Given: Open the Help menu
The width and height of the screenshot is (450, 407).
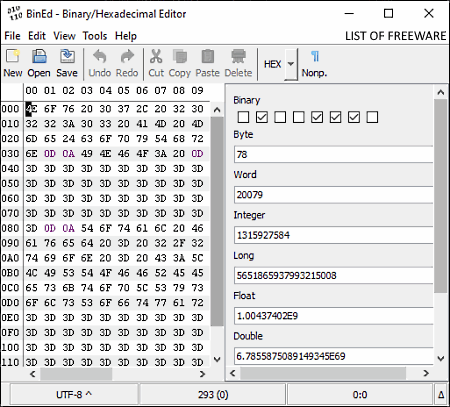Looking at the screenshot, I should click(126, 36).
